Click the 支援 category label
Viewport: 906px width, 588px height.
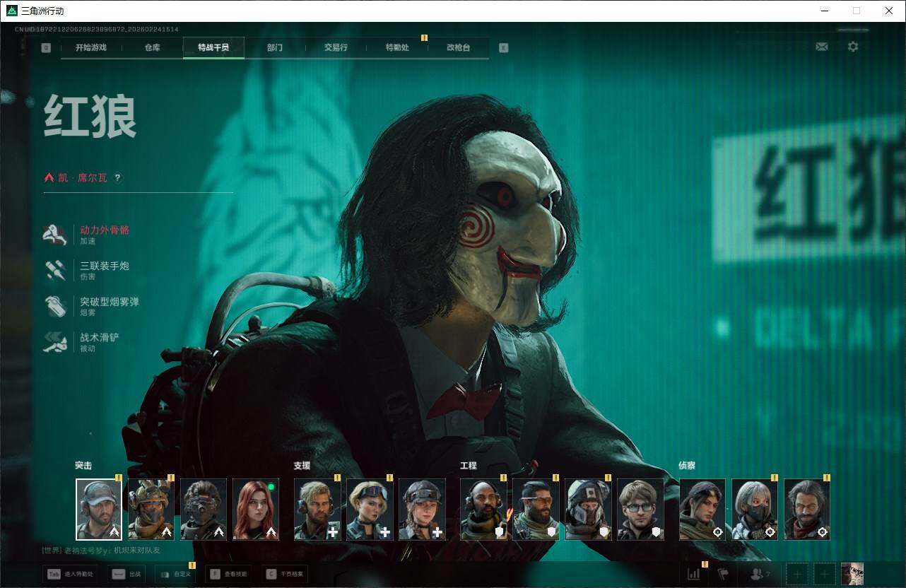[302, 466]
